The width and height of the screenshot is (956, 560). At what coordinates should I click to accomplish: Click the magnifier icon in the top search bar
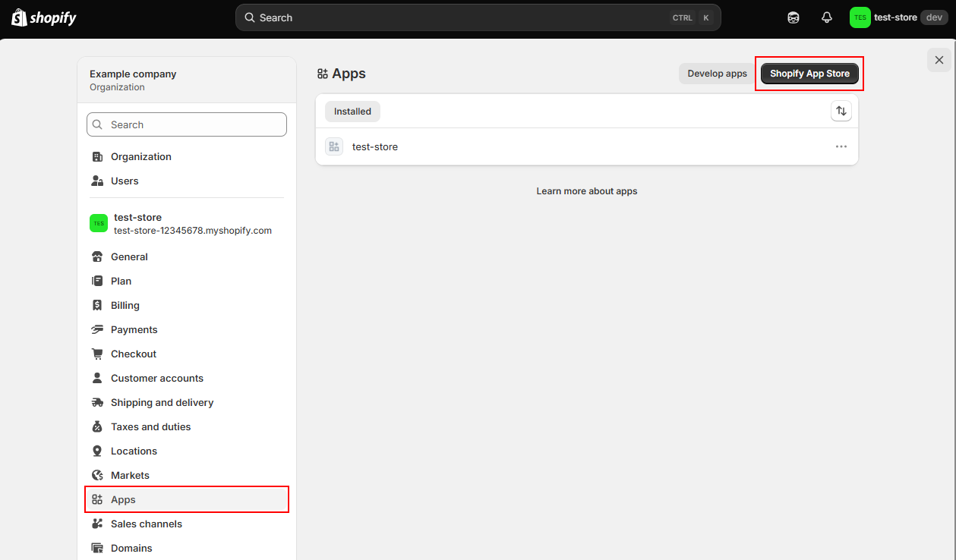coord(249,17)
